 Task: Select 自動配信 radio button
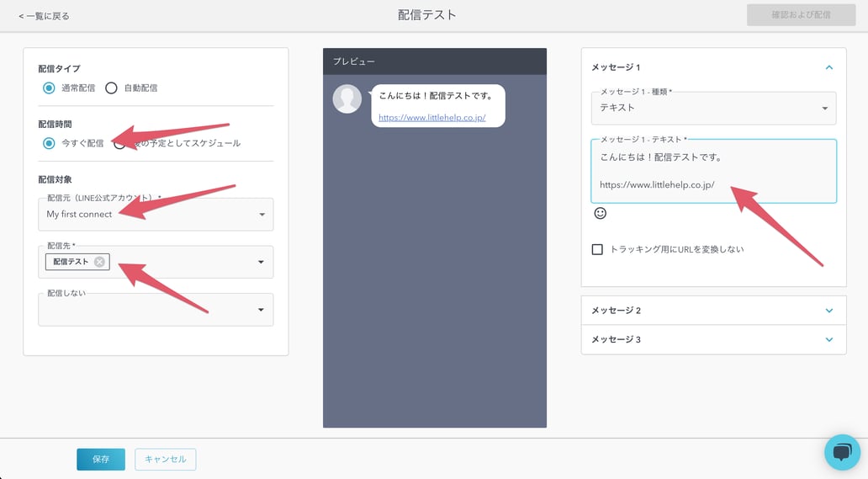111,88
